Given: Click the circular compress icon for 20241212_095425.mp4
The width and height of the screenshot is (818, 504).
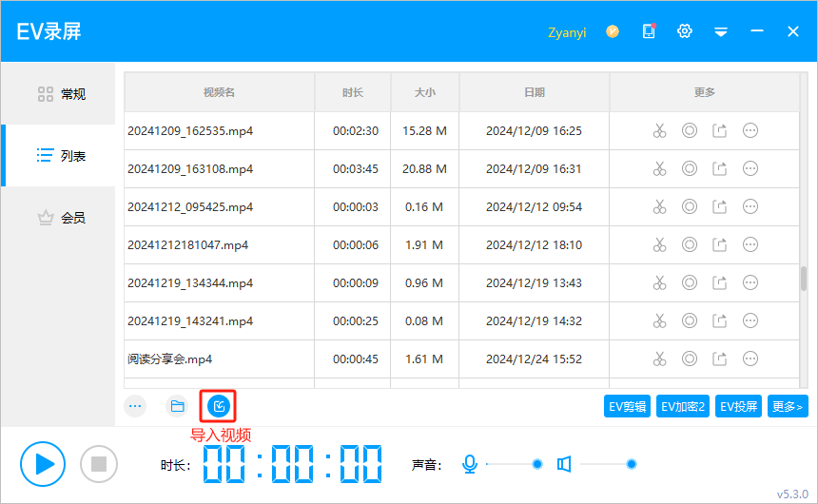Looking at the screenshot, I should [x=690, y=206].
